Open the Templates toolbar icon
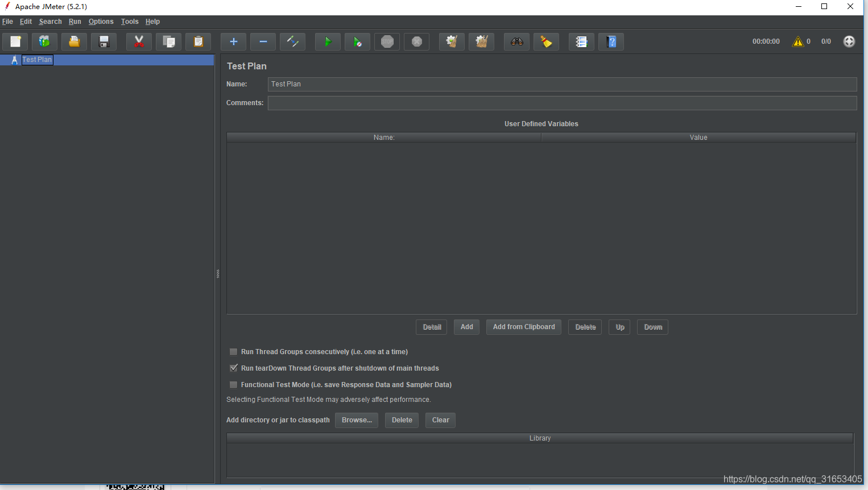 (x=45, y=41)
